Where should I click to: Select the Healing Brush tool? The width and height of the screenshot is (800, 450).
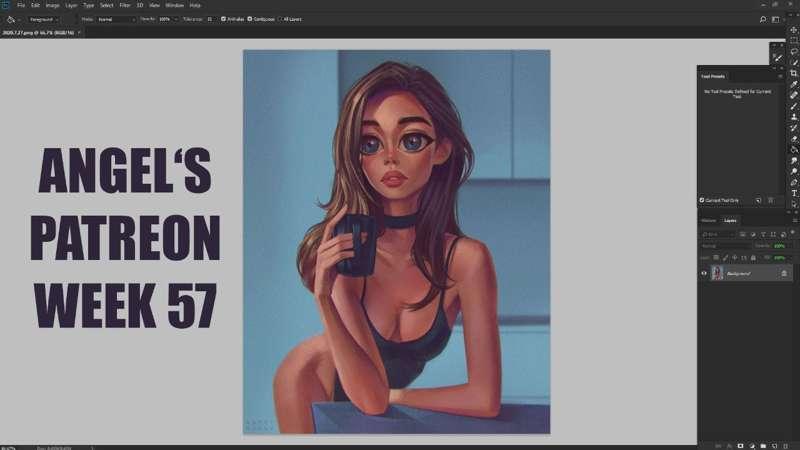(x=794, y=95)
